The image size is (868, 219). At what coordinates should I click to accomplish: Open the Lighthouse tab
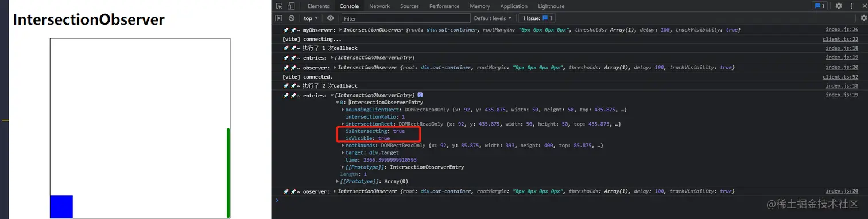click(551, 6)
